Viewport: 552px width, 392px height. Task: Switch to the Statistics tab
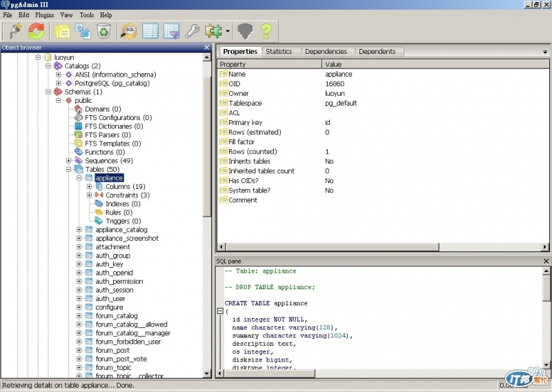[x=279, y=51]
